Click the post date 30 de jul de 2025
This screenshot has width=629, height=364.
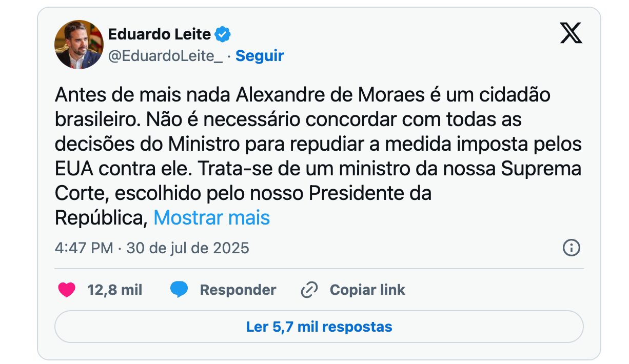(x=188, y=248)
